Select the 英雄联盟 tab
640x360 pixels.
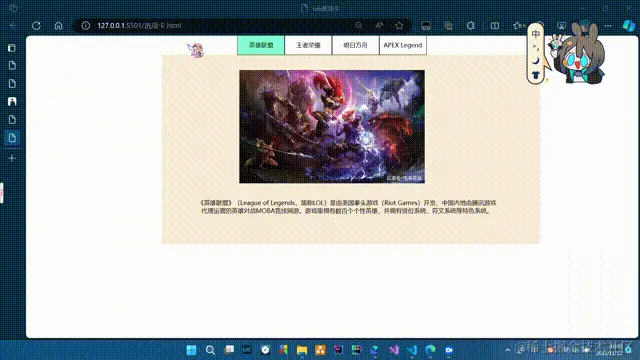(261, 45)
